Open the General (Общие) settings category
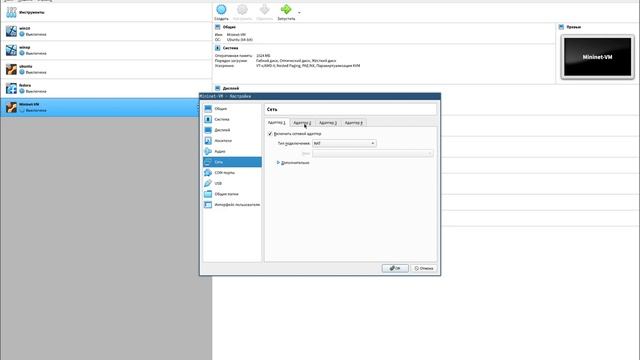Screen dimensions: 640x360 tap(232, 109)
